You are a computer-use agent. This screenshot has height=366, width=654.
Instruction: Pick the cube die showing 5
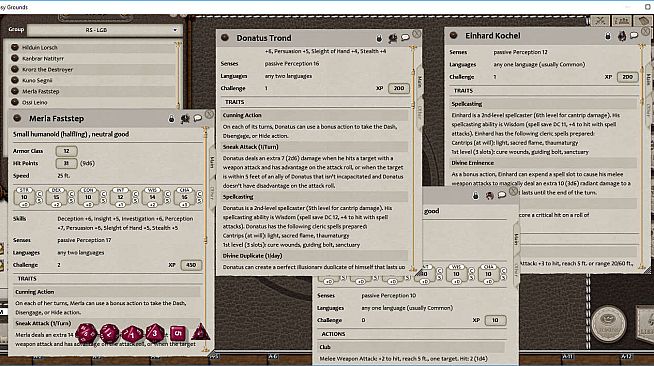[x=178, y=333]
